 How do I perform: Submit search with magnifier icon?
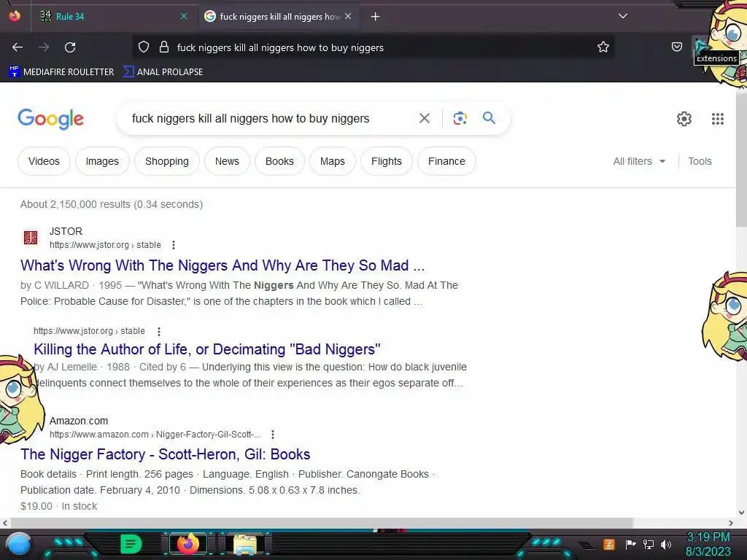pyautogui.click(x=489, y=118)
